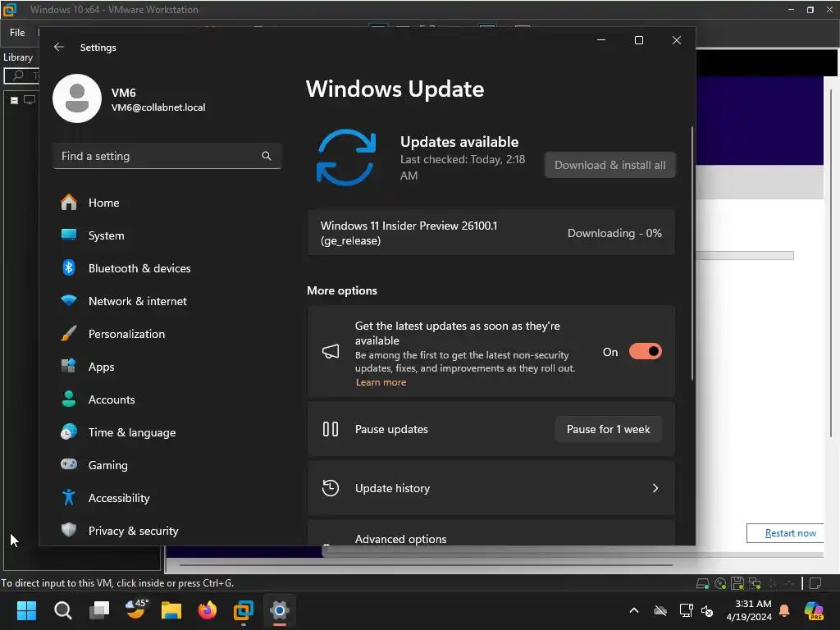Open taskbar Search
Image resolution: width=840 pixels, height=630 pixels.
[62, 610]
